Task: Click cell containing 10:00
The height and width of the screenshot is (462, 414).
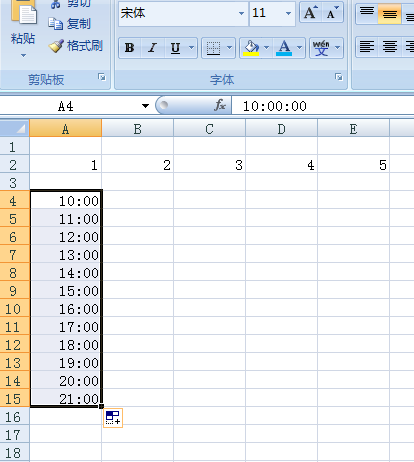Action: pos(66,200)
